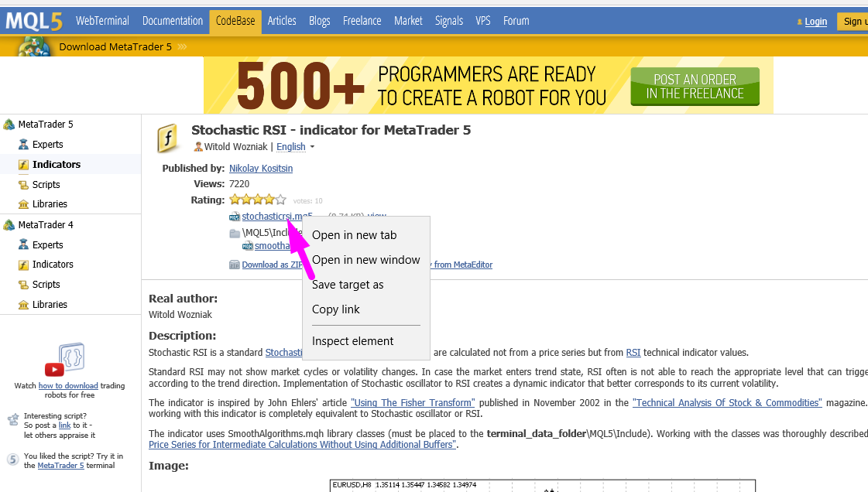The height and width of the screenshot is (492, 868).
Task: Select the CodeBase tab
Action: coord(235,21)
